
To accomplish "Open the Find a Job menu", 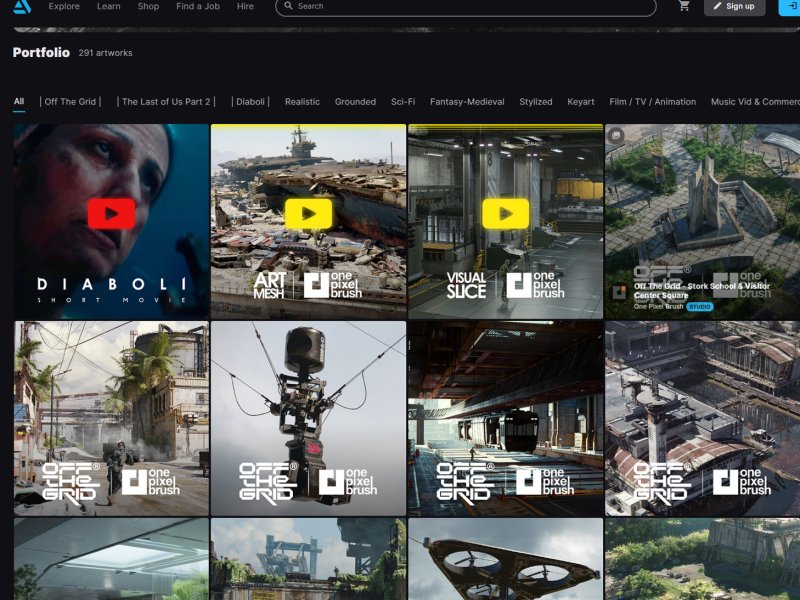I will 198,6.
